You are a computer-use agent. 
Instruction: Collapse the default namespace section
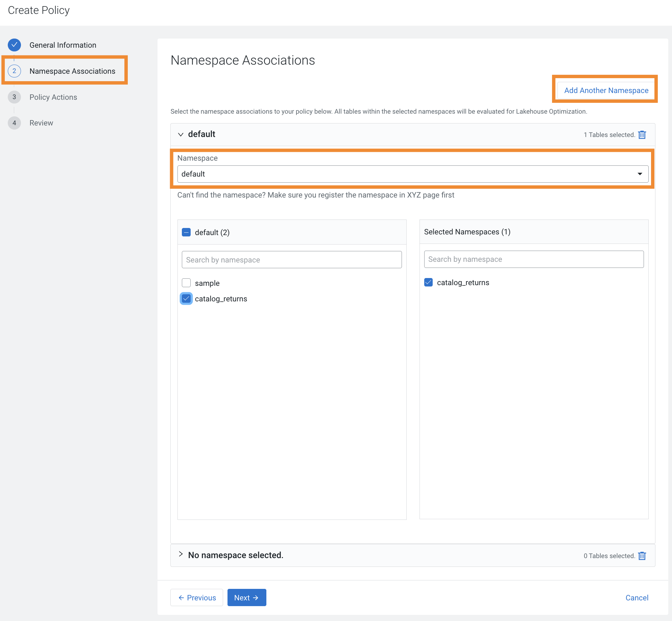point(181,134)
